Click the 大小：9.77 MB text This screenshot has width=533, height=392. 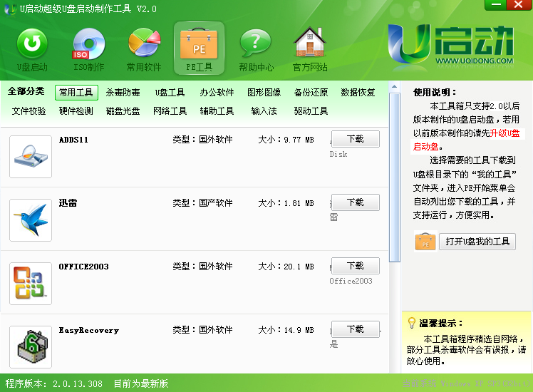coord(286,140)
